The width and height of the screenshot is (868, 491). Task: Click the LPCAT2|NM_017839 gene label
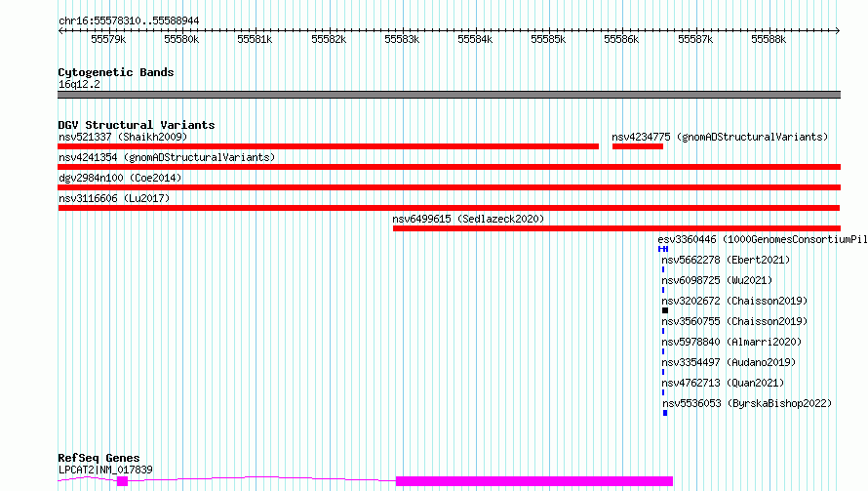point(105,470)
